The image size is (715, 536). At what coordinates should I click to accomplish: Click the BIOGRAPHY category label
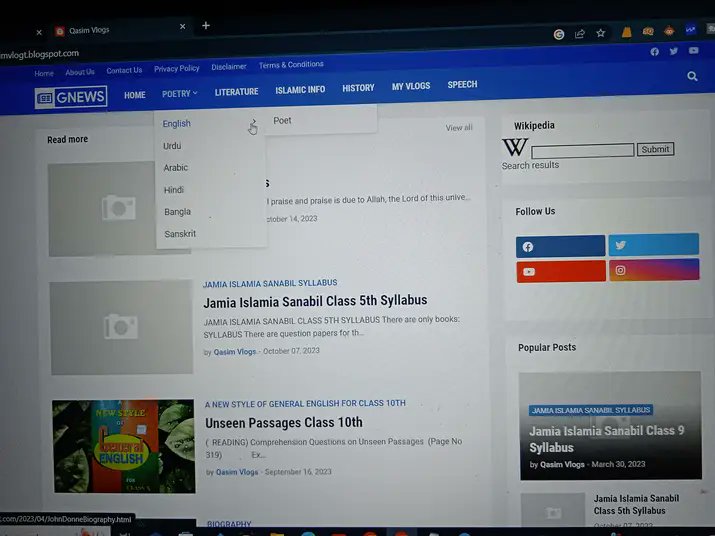[229, 524]
